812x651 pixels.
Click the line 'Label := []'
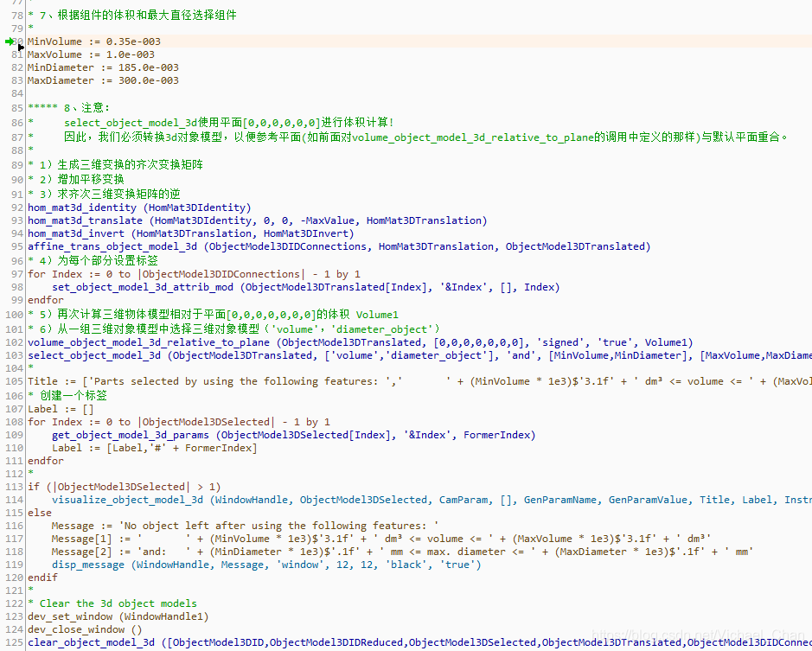pyautogui.click(x=61, y=409)
